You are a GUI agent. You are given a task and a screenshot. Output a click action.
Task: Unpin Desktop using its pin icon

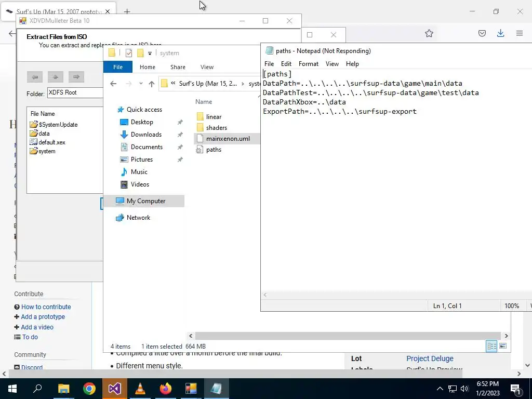(180, 122)
